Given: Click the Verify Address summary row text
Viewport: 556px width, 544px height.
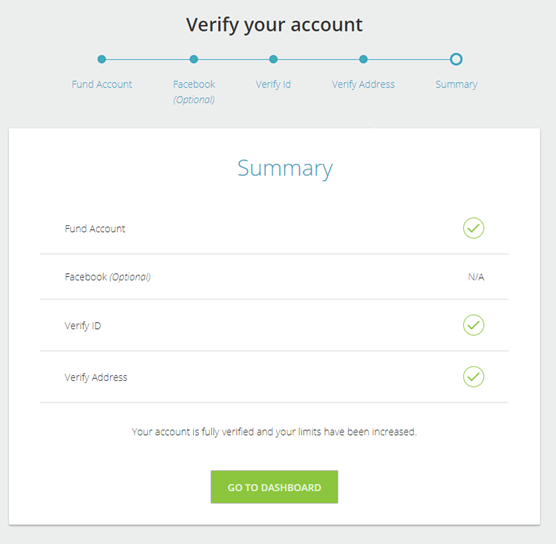Looking at the screenshot, I should (96, 377).
